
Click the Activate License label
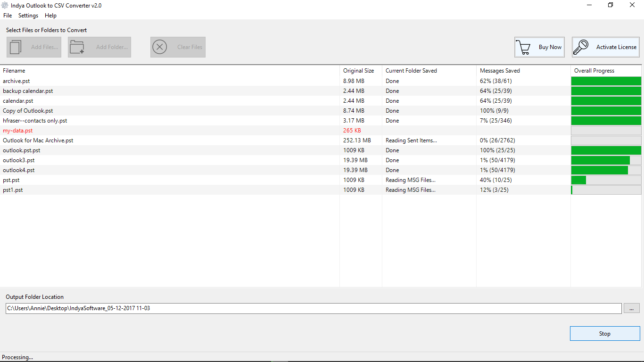click(x=616, y=47)
